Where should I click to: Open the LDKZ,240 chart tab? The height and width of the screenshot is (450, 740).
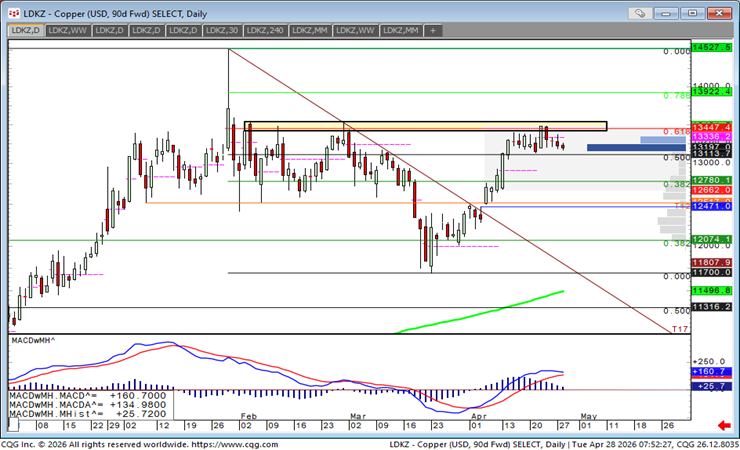pyautogui.click(x=263, y=31)
